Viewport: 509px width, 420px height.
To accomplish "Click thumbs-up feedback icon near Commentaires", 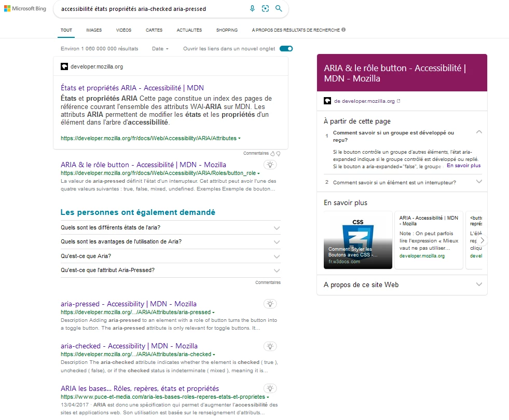I will pos(273,153).
